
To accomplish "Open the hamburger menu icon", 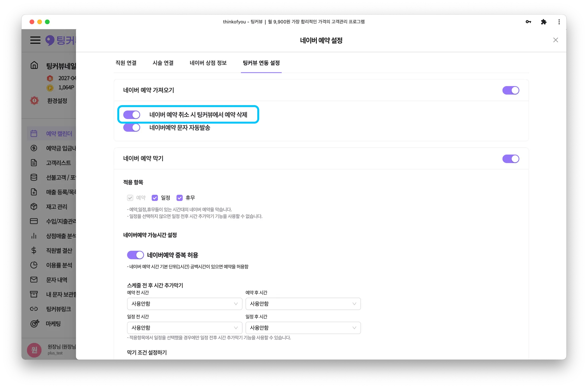I will (x=35, y=40).
